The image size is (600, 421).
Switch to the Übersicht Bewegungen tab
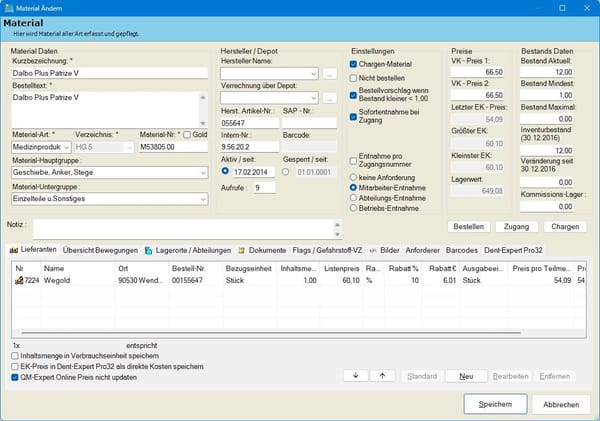pyautogui.click(x=100, y=250)
